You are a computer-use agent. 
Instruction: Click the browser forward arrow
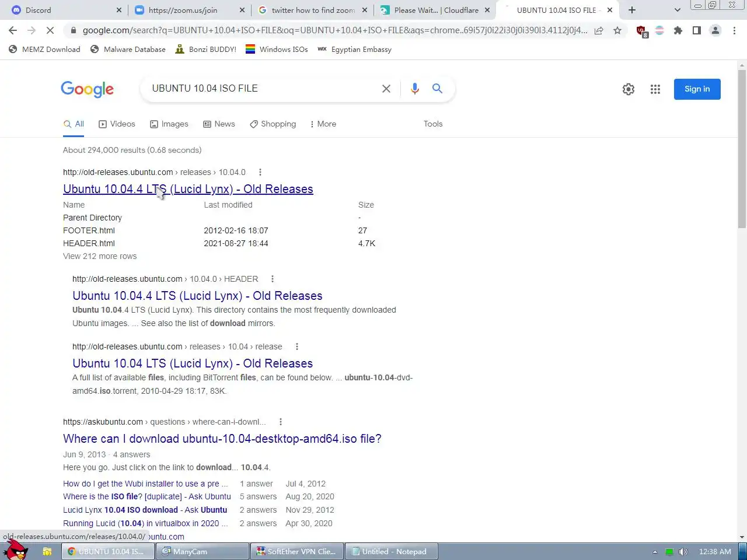point(32,30)
